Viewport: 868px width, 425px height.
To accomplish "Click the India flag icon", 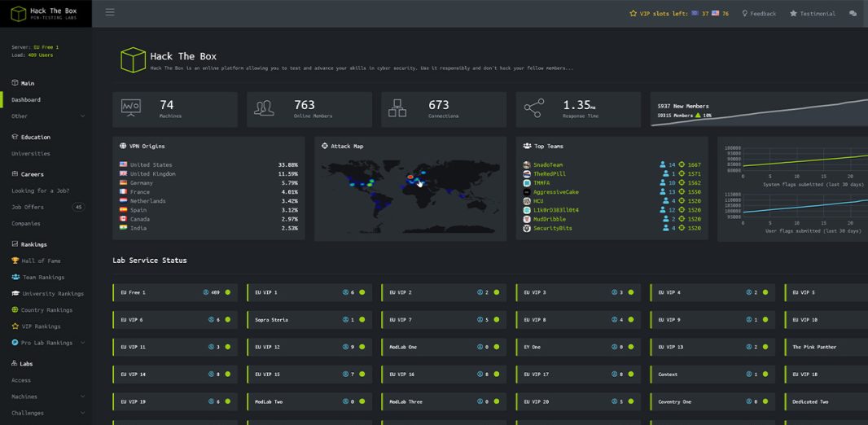I will tap(123, 227).
